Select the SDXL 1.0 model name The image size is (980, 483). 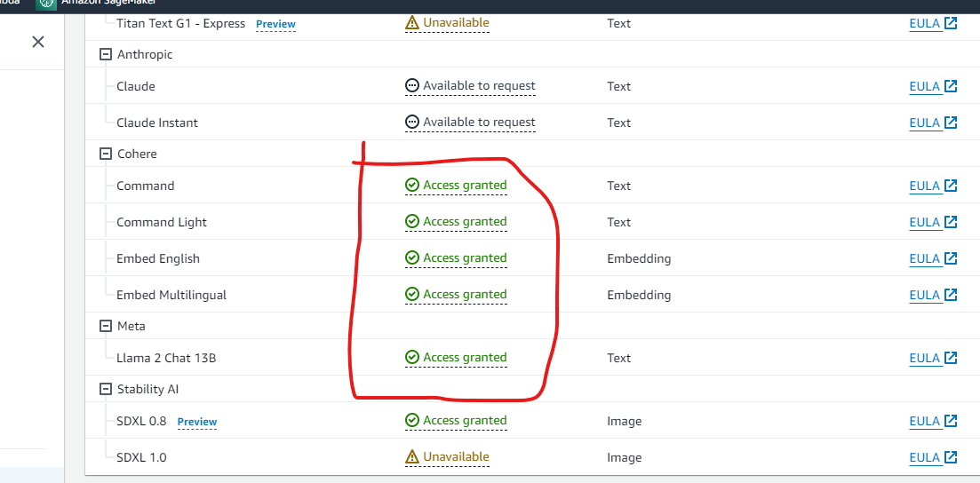point(141,457)
